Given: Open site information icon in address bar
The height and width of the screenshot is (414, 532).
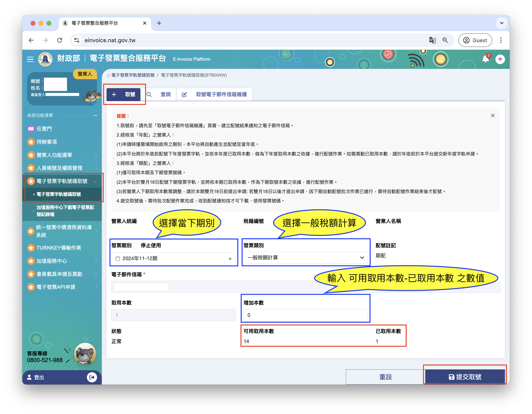Looking at the screenshot, I should [77, 40].
